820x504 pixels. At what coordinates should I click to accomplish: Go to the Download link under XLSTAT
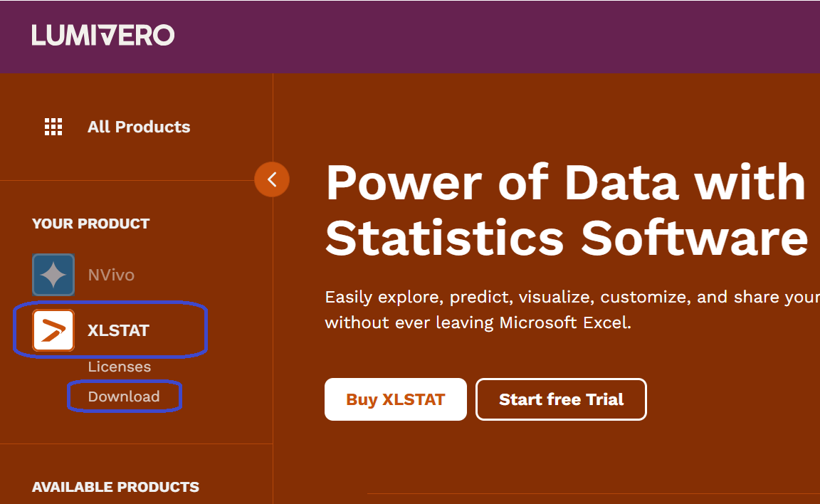click(x=124, y=397)
